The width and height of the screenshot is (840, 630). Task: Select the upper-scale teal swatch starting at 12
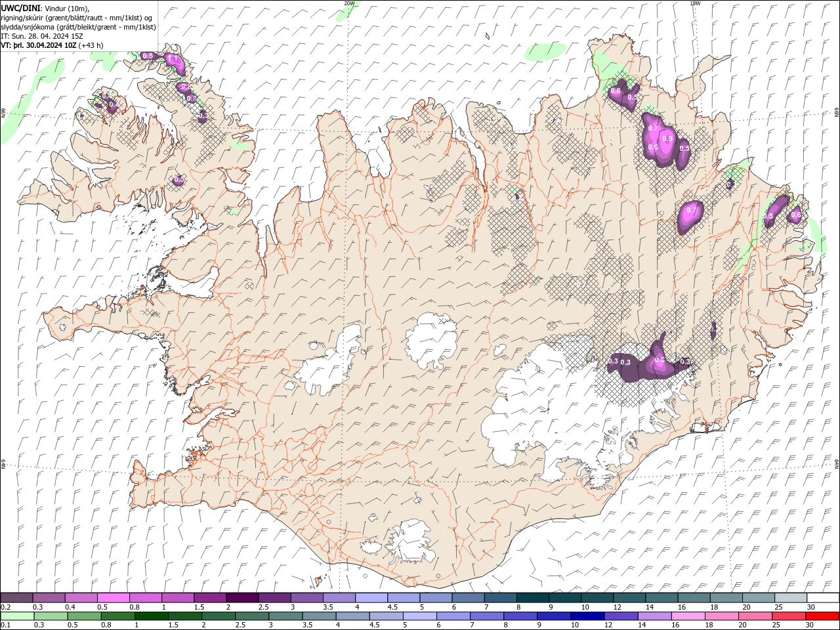[x=629, y=597]
